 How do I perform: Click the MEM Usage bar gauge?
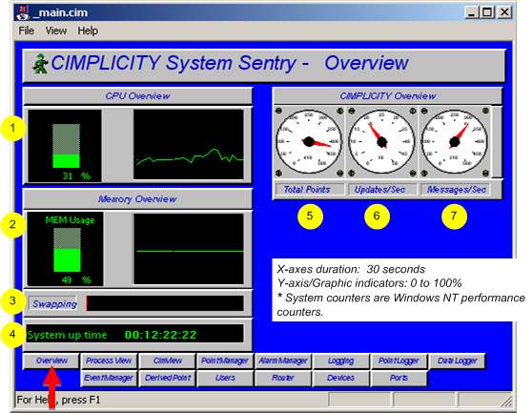click(67, 250)
